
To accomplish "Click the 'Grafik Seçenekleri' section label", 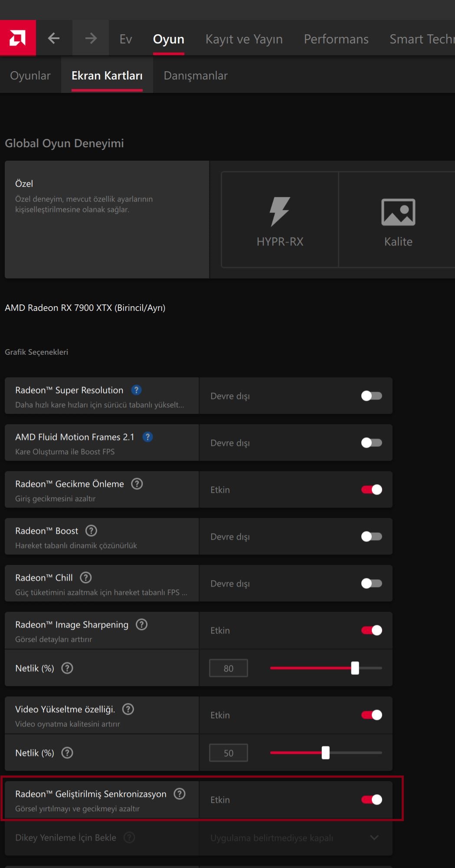I will [36, 352].
